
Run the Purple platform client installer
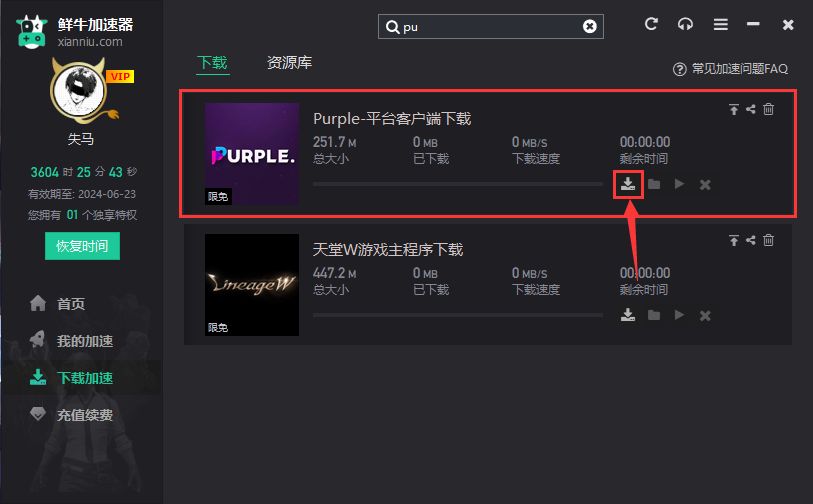coord(679,184)
